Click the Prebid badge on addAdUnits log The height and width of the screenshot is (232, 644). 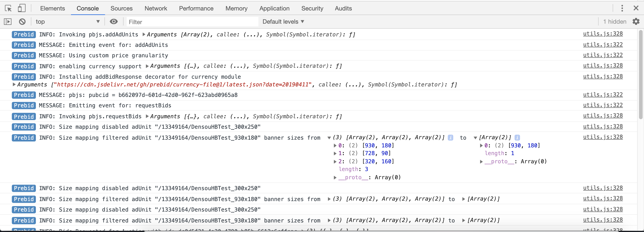pyautogui.click(x=23, y=35)
